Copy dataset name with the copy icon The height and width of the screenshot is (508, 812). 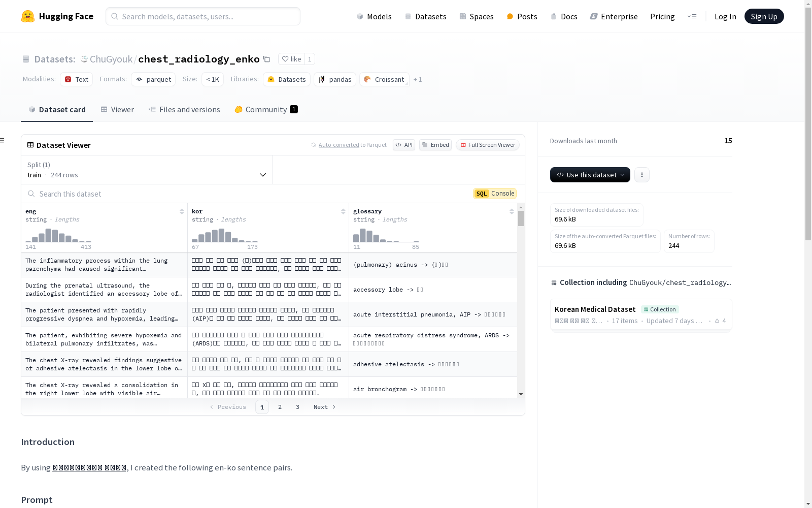point(266,59)
